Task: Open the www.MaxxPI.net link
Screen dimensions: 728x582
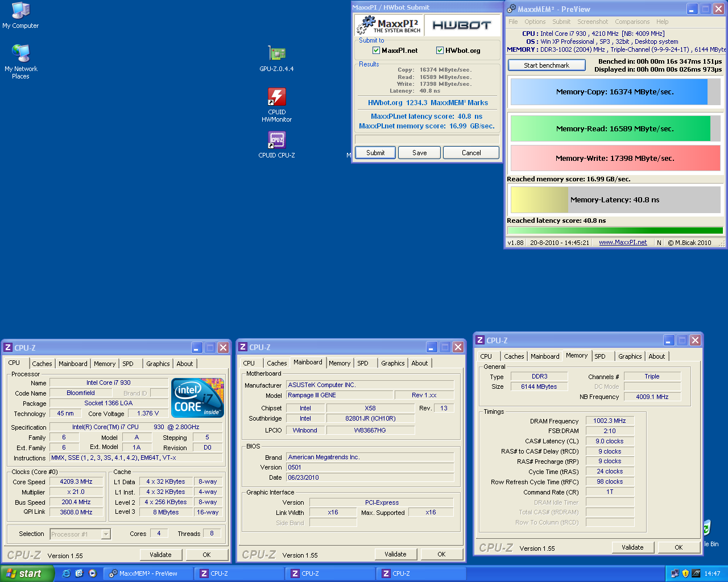Action: point(623,242)
